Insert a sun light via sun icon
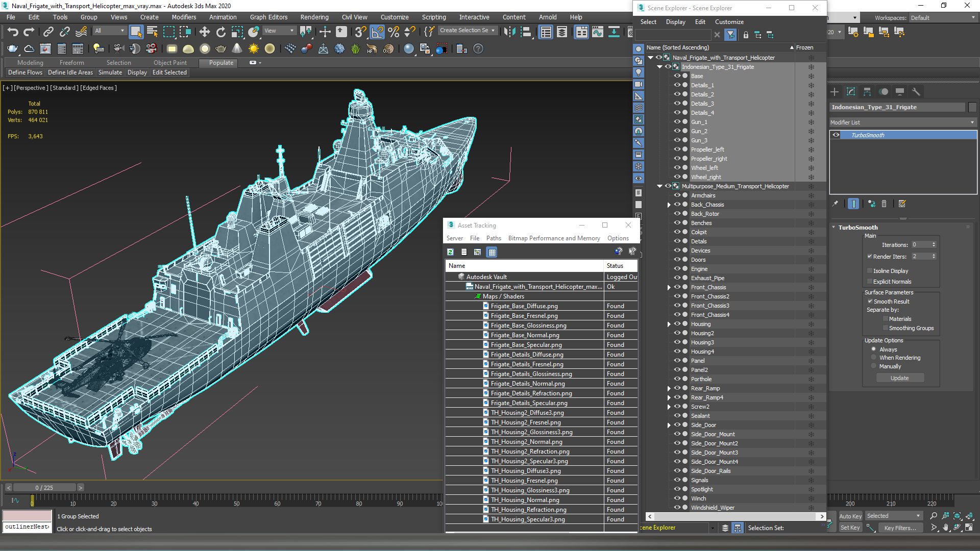This screenshot has width=980, height=551. [253, 49]
